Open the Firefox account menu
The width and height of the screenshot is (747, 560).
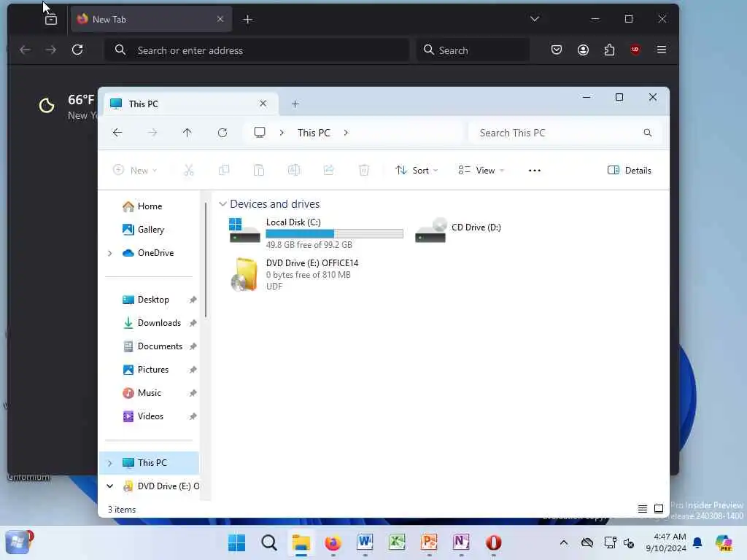tap(583, 50)
